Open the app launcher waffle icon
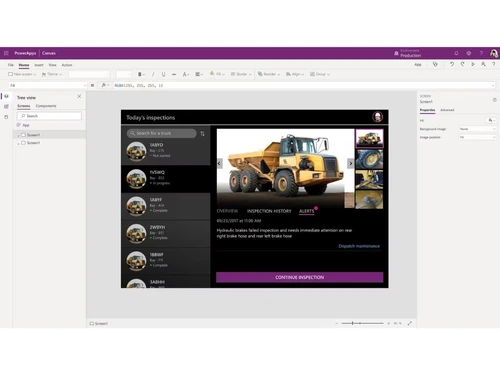This screenshot has width=500, height=375. 6,53
